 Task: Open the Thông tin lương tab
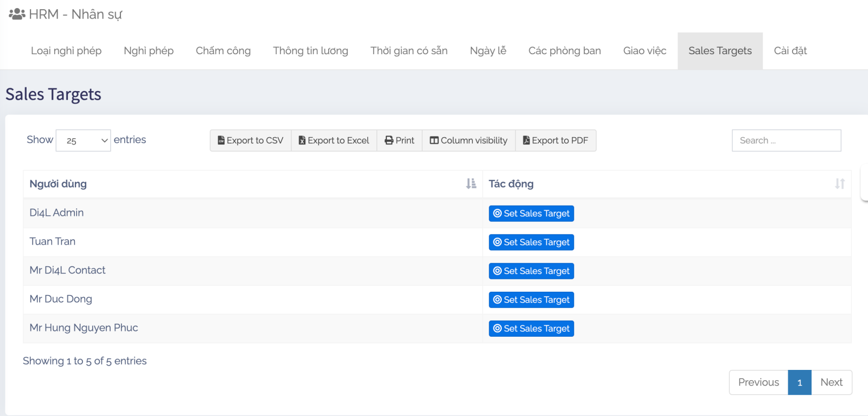coord(310,51)
